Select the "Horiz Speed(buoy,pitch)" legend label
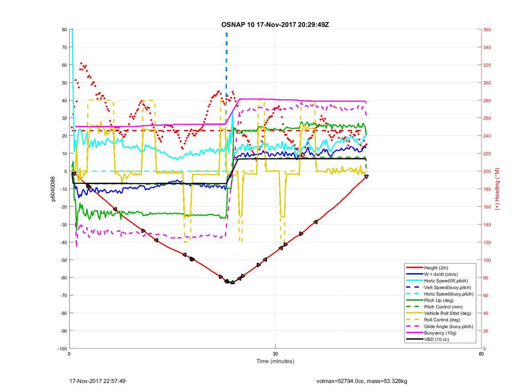This screenshot has height=392, width=532. click(x=449, y=294)
